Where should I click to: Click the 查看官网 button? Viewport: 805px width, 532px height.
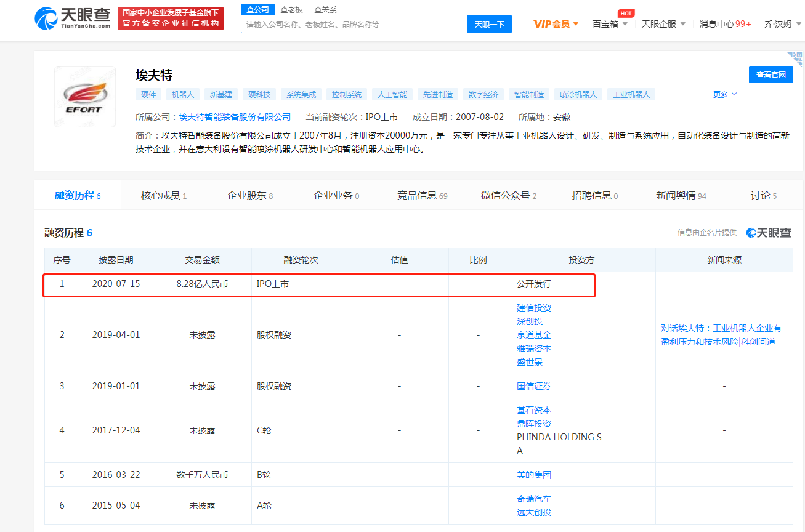tap(771, 75)
